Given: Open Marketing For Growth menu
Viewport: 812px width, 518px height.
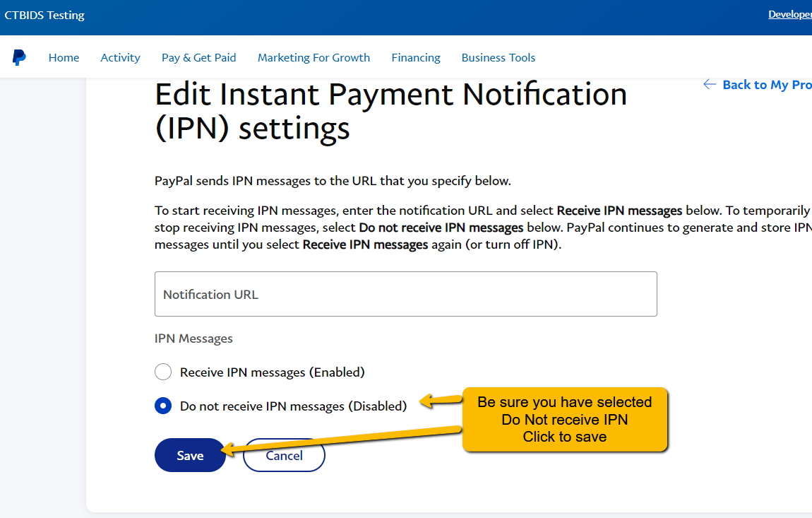Looking at the screenshot, I should (x=314, y=57).
